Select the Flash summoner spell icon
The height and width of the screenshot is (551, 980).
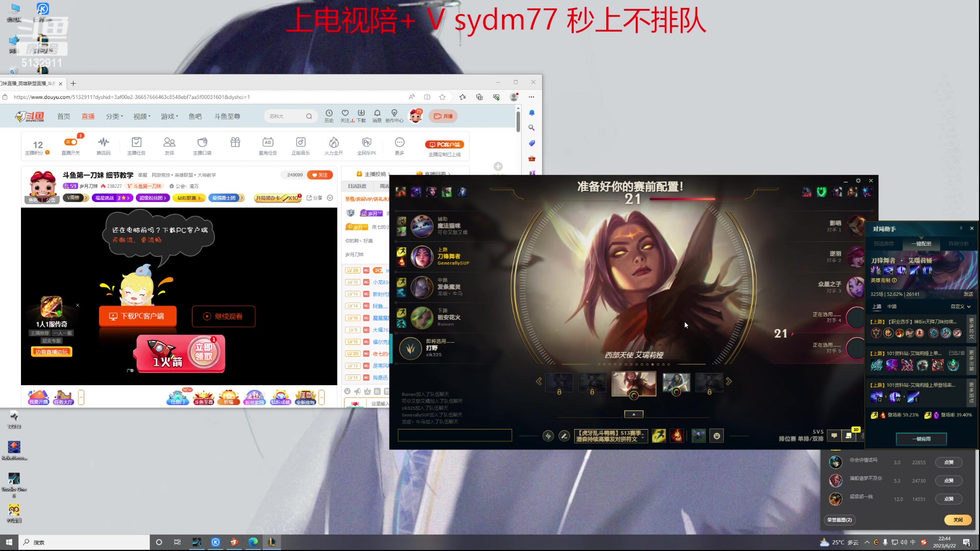(658, 436)
